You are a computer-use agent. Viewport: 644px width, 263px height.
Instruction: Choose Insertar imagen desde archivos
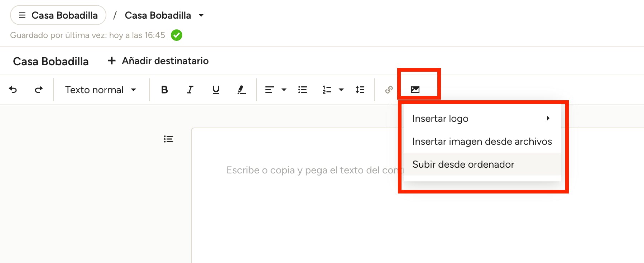click(482, 142)
